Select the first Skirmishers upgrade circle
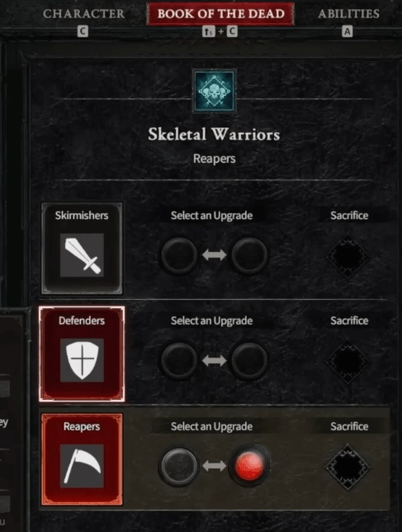Image resolution: width=402 pixels, height=532 pixels. 179,255
